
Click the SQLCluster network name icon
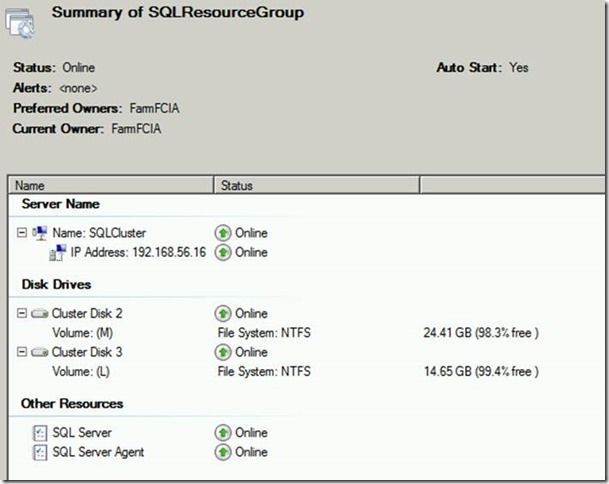coord(39,233)
